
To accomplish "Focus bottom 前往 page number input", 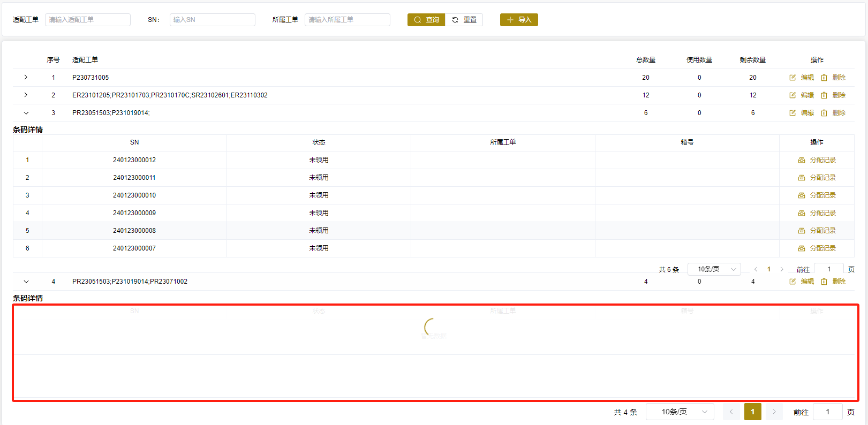I will pyautogui.click(x=828, y=412).
